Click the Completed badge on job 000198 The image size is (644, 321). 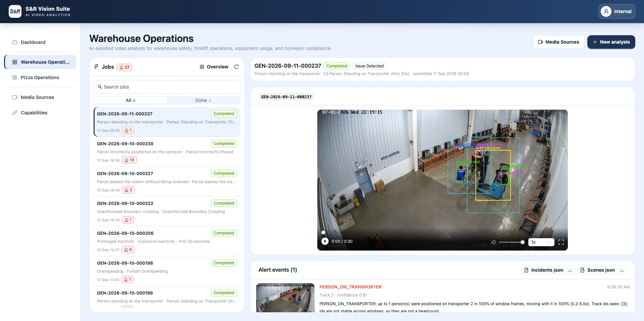pos(224,263)
